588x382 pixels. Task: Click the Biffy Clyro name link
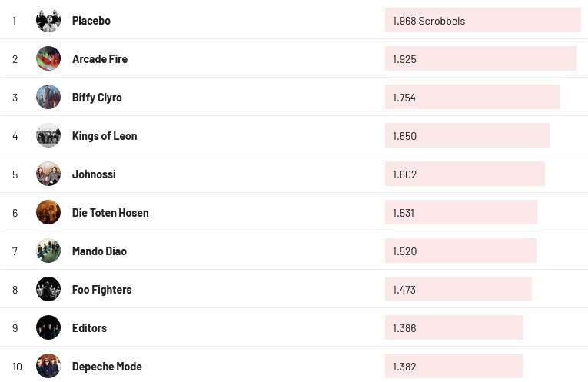[x=97, y=98]
